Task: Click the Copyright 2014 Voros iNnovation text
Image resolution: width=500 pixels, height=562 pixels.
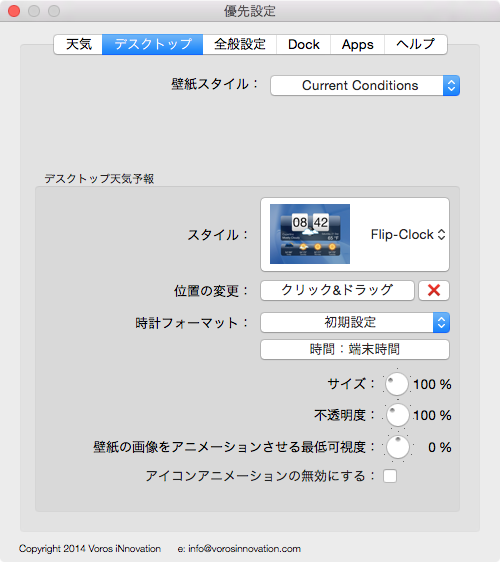Action: (x=90, y=548)
